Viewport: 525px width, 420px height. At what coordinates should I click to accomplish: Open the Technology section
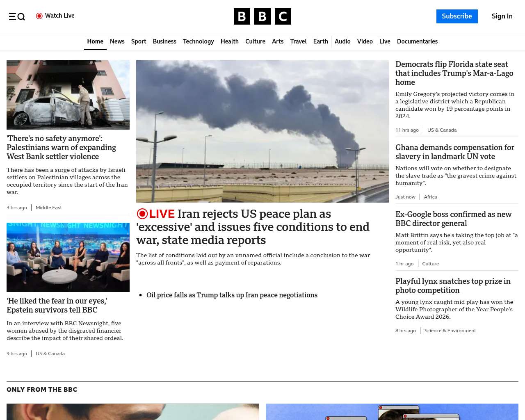199,41
